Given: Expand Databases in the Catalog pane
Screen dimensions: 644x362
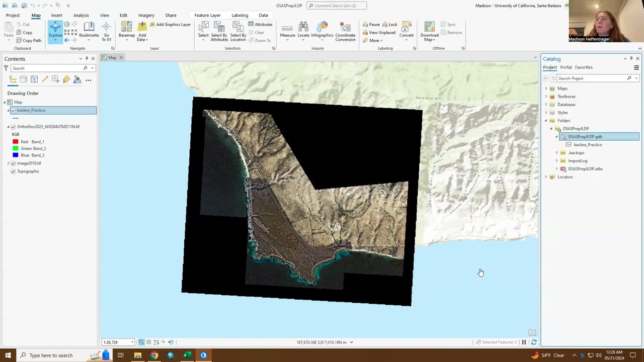Looking at the screenshot, I should pos(546,105).
